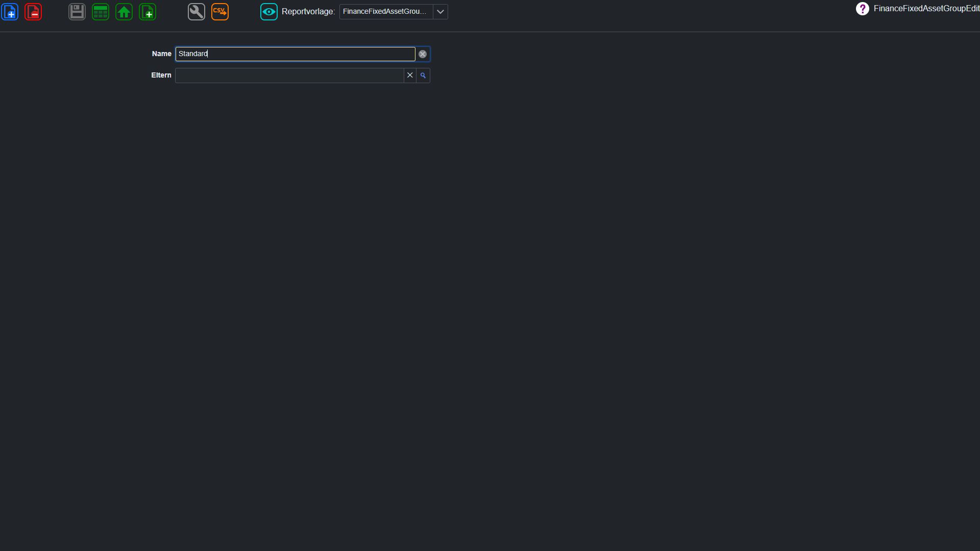Go to the green home icon
Image resolution: width=980 pixels, height=551 pixels.
pyautogui.click(x=124, y=12)
